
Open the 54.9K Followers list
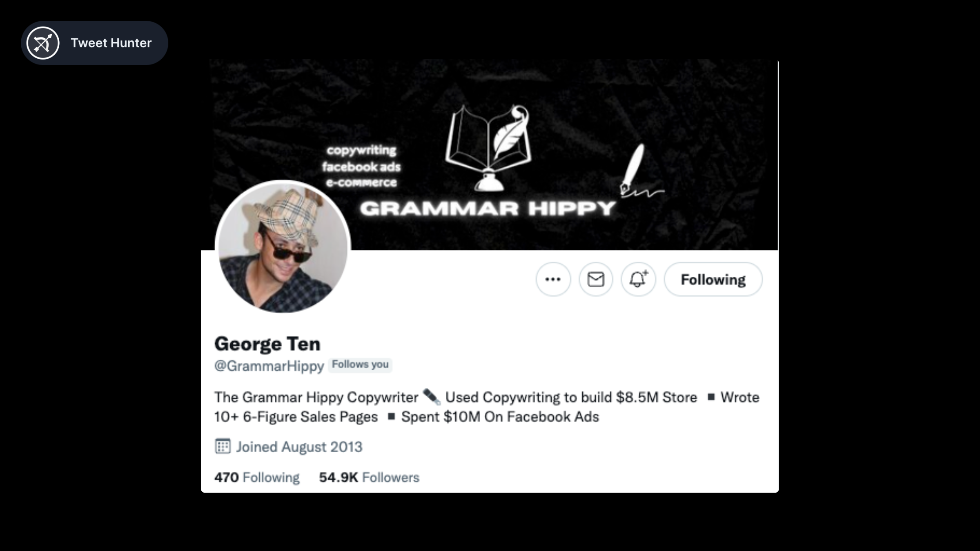point(369,477)
